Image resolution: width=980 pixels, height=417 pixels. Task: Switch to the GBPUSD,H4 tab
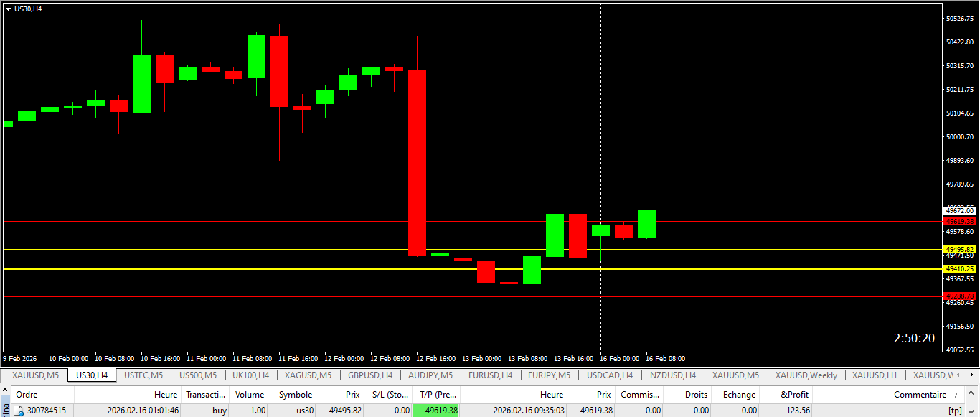click(x=370, y=375)
